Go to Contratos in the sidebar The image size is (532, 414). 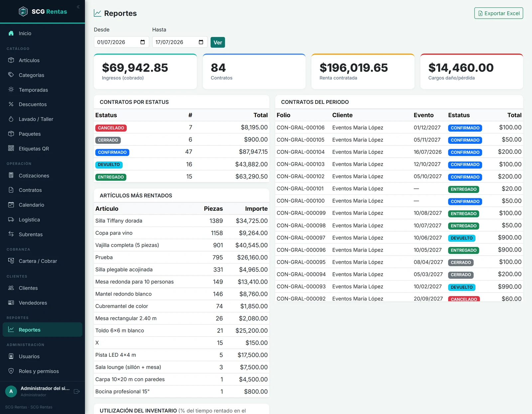43,190
